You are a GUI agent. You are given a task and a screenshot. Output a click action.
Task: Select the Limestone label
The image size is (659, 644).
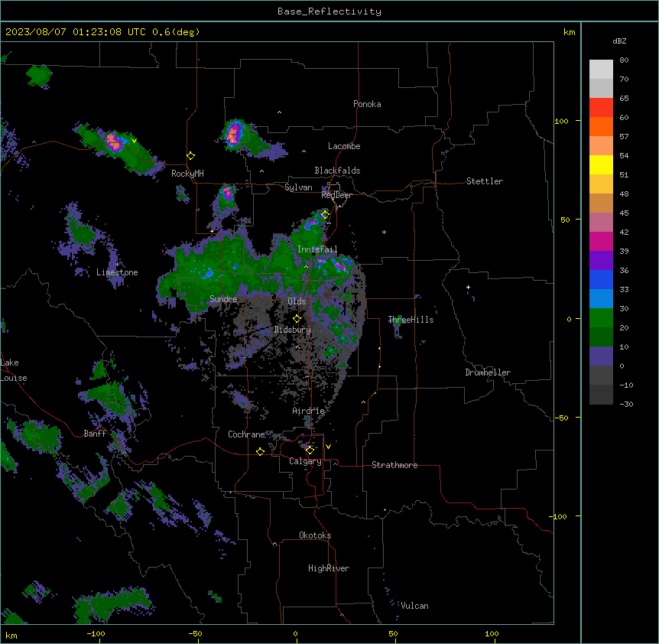click(117, 272)
